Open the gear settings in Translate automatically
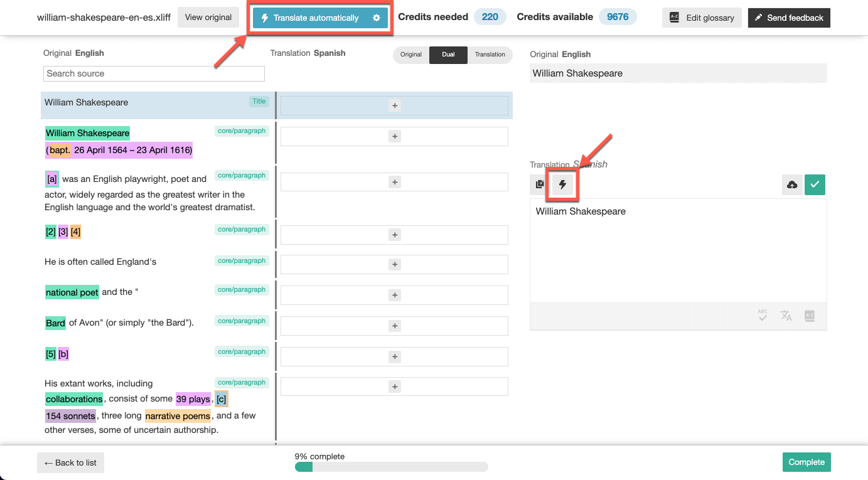This screenshot has height=480, width=868. point(377,18)
